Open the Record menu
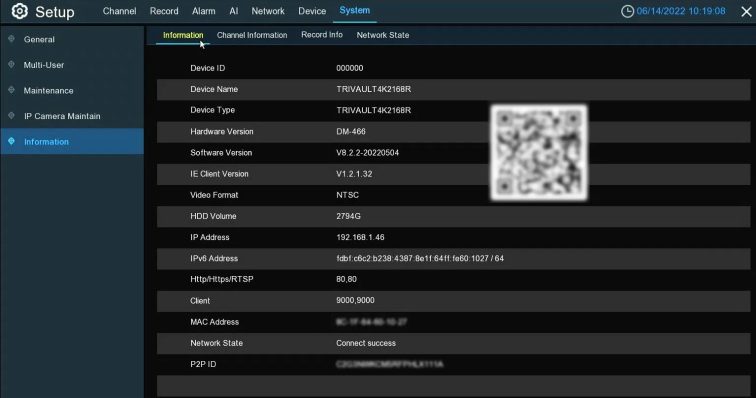This screenshot has width=756, height=398. coord(164,11)
